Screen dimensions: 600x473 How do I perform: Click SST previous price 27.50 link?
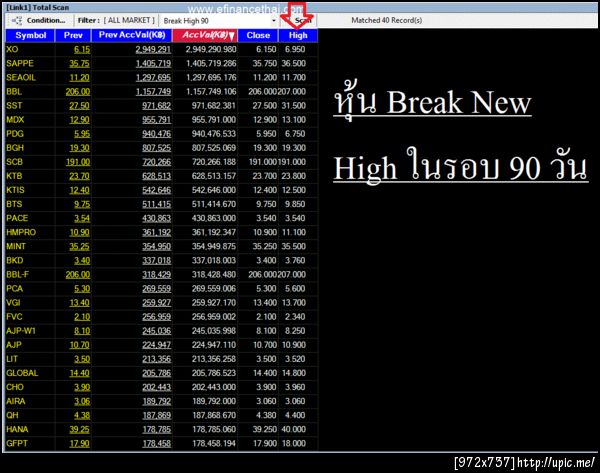[80, 106]
